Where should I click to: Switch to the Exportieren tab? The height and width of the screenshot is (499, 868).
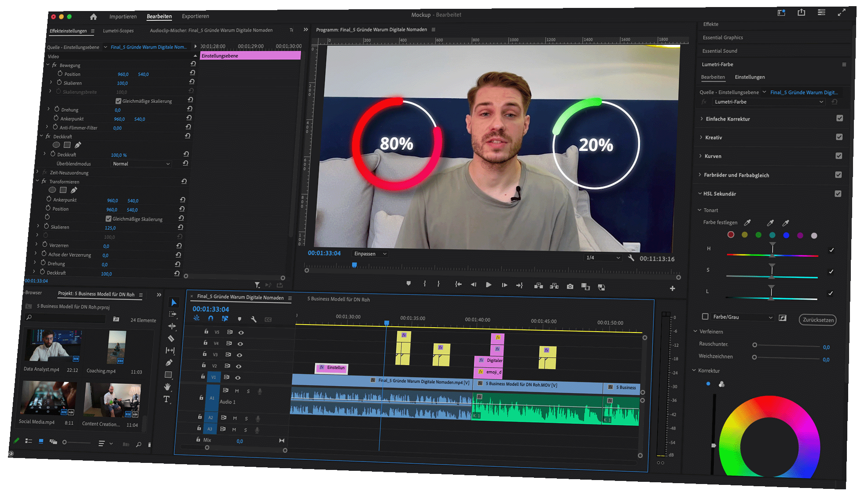pyautogui.click(x=195, y=16)
